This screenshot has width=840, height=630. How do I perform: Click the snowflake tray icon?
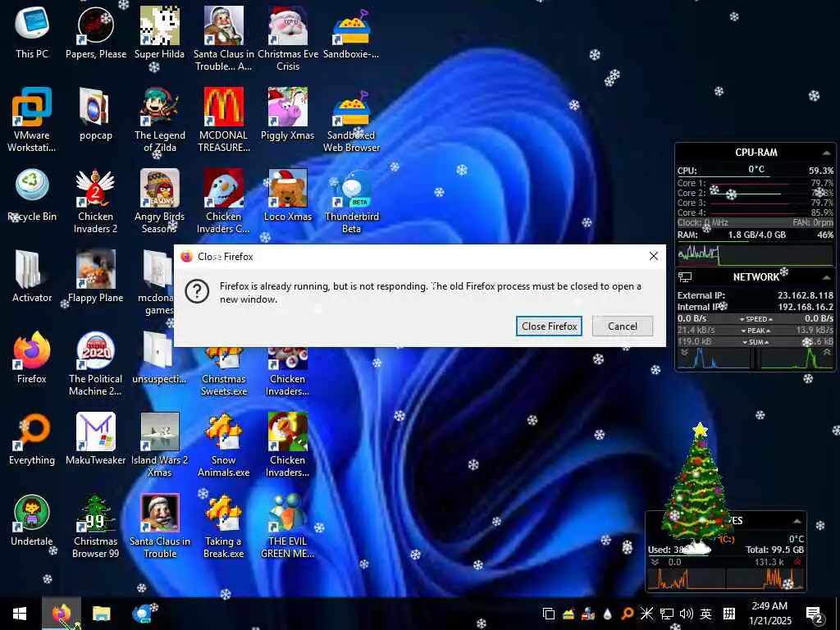pyautogui.click(x=647, y=614)
